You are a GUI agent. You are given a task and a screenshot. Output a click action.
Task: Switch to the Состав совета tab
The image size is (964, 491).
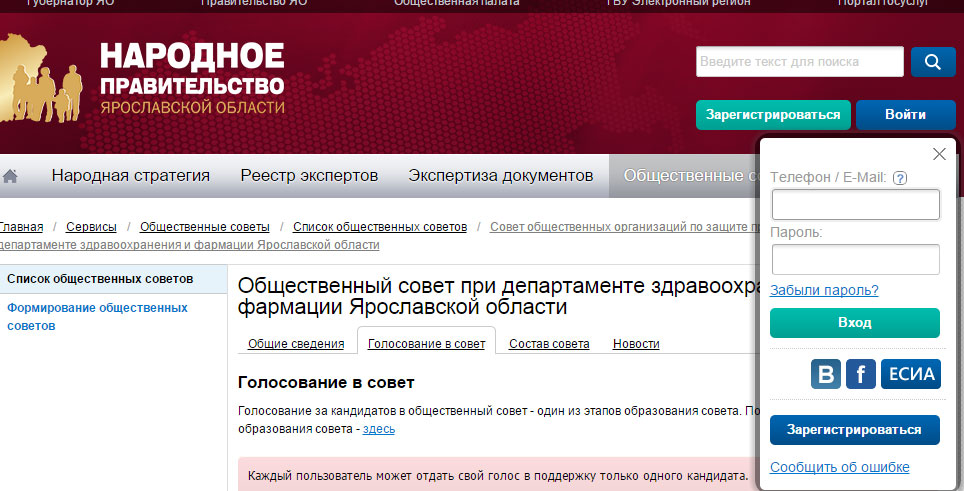549,344
